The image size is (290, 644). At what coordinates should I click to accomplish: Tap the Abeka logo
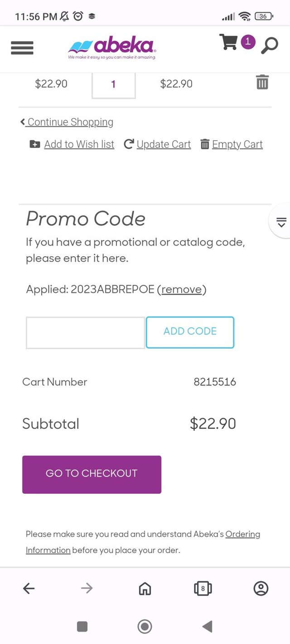(112, 47)
